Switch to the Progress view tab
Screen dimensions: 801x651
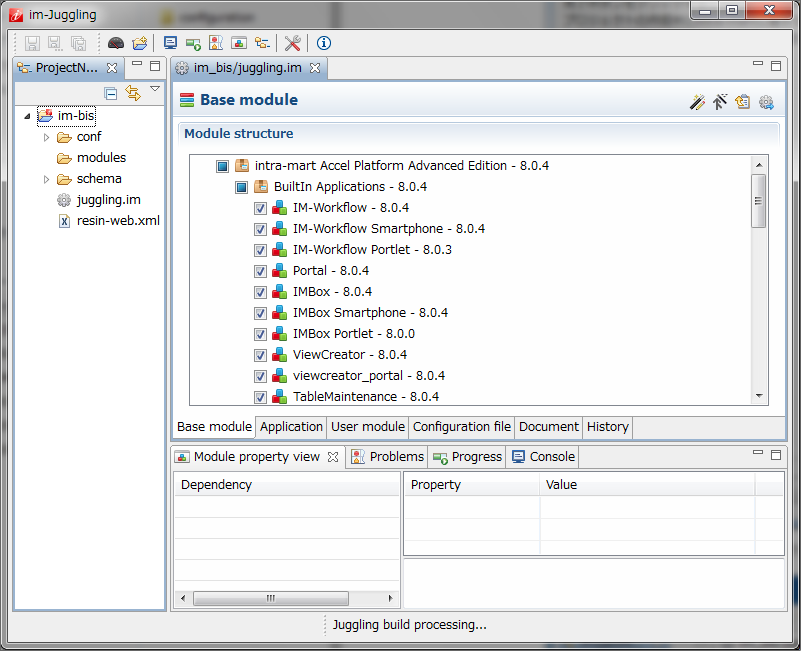467,457
